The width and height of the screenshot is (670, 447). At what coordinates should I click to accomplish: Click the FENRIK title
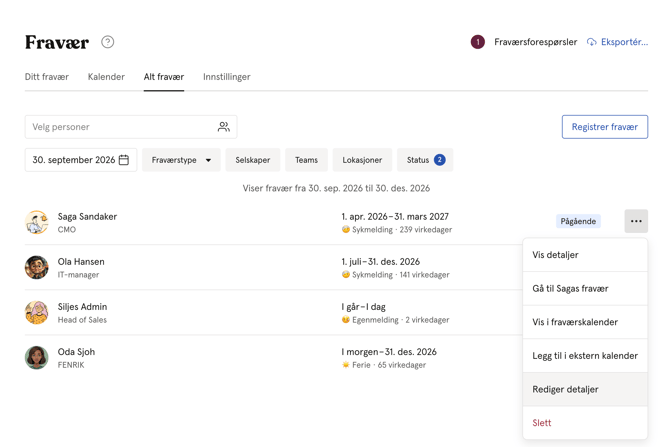pos(71,365)
